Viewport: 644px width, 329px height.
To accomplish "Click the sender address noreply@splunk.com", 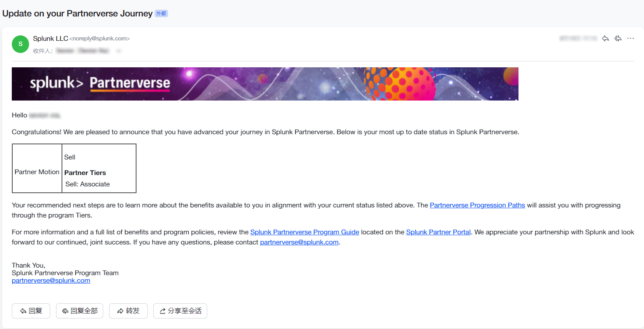I will coord(100,38).
